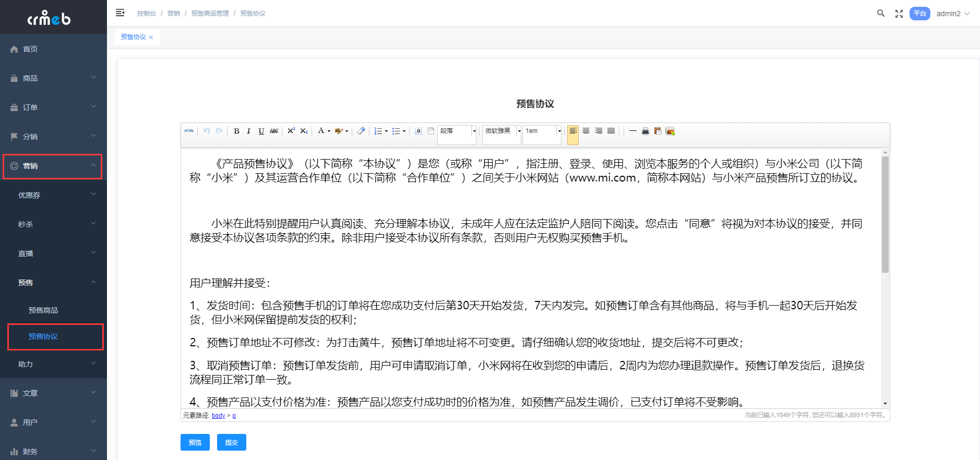Click the editor vertical scrollbar thumb
The height and width of the screenshot is (460, 980).
pyautogui.click(x=885, y=214)
